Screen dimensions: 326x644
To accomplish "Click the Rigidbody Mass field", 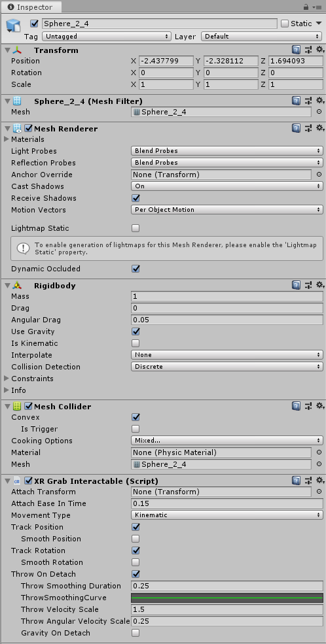I will pyautogui.click(x=227, y=296).
